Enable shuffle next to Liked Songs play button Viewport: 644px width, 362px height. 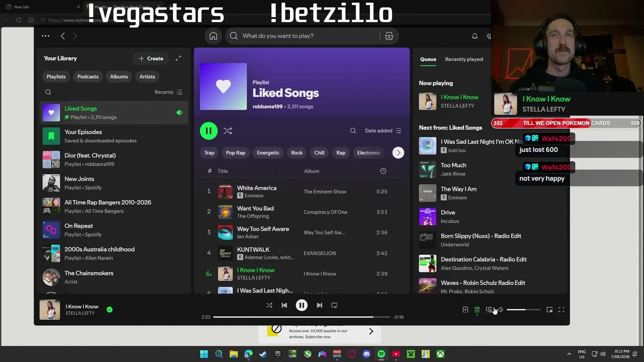pyautogui.click(x=228, y=131)
